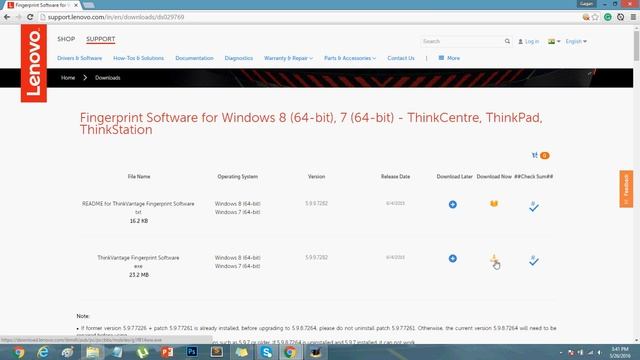Screen dimensions: 640x360
Task: Expand the Warranty & Repair menu
Action: 288,58
